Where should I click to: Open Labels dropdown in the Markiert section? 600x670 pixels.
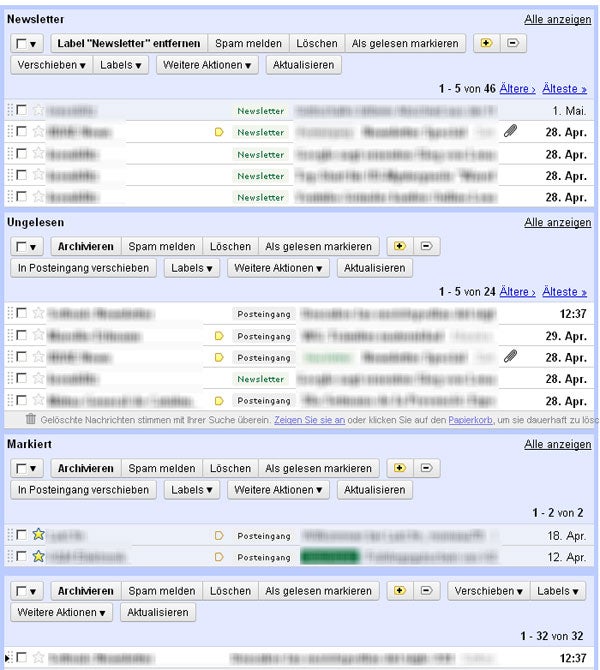192,490
